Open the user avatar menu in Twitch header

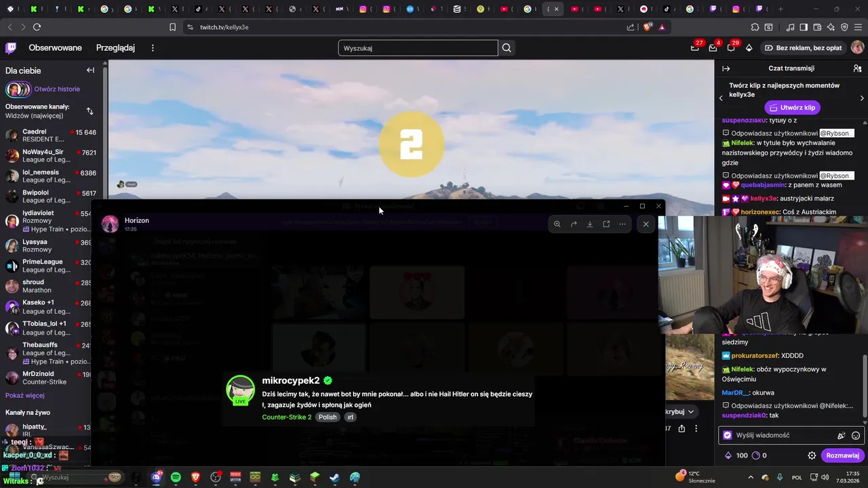(857, 47)
